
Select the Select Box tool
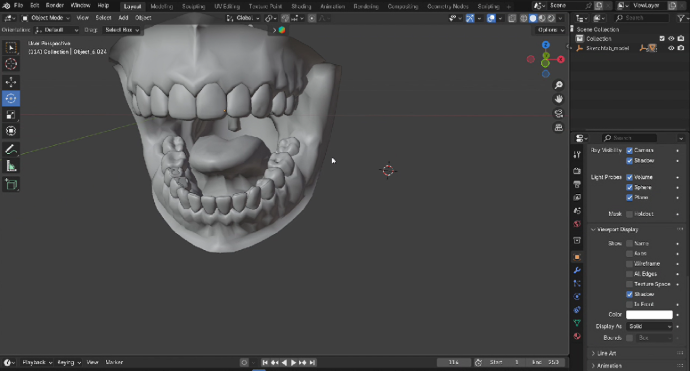coord(11,48)
